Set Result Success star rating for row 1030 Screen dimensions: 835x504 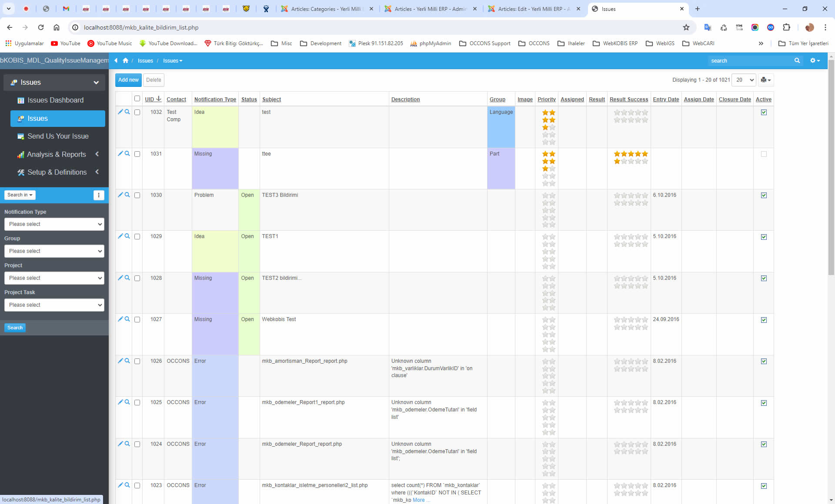click(631, 199)
